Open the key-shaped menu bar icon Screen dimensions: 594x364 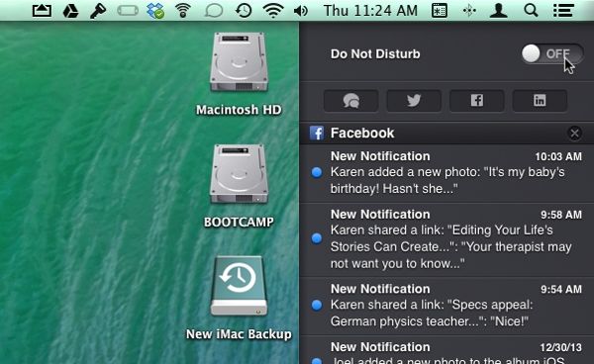pos(98,11)
